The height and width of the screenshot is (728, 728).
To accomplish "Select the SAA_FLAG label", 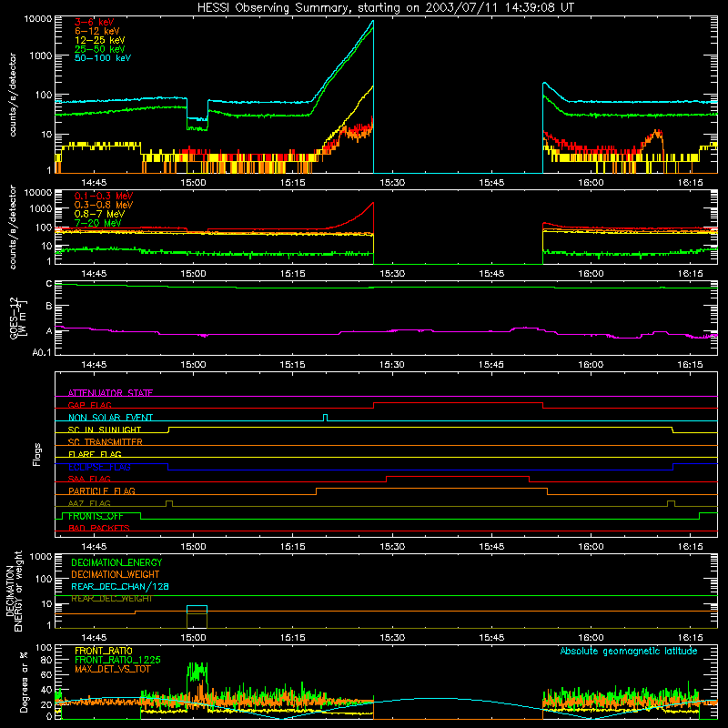I will (89, 479).
